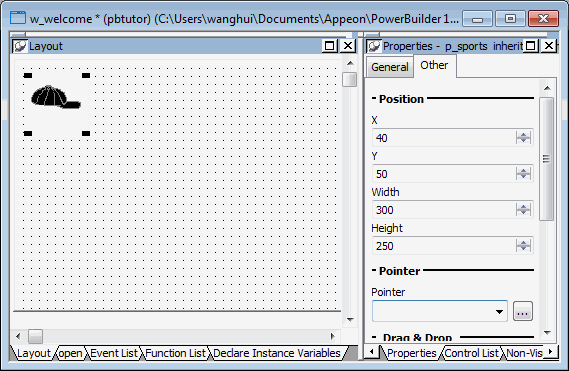Open the 'open' script tab
The height and width of the screenshot is (371, 569).
tap(70, 353)
